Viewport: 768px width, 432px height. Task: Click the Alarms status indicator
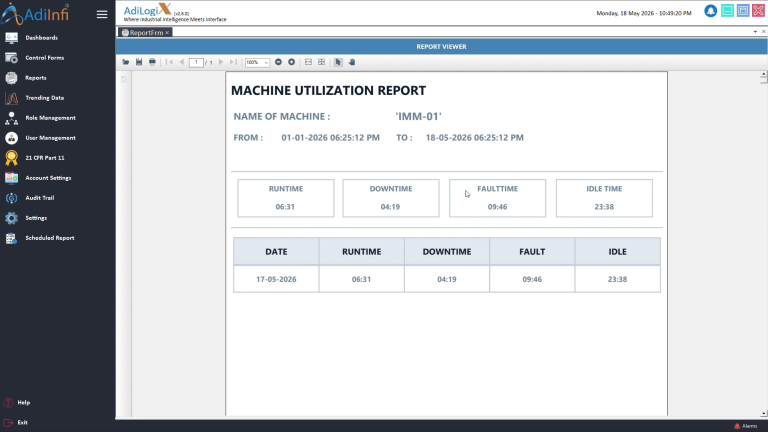click(x=745, y=426)
